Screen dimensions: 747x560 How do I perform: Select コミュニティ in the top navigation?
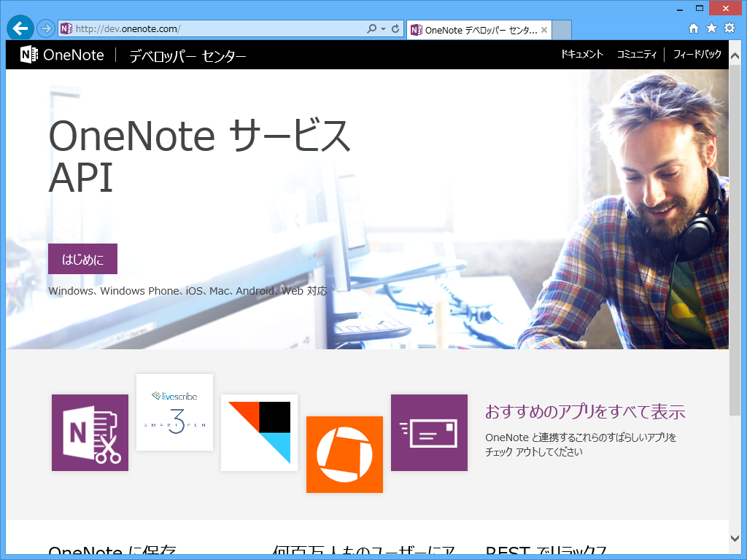pyautogui.click(x=636, y=54)
